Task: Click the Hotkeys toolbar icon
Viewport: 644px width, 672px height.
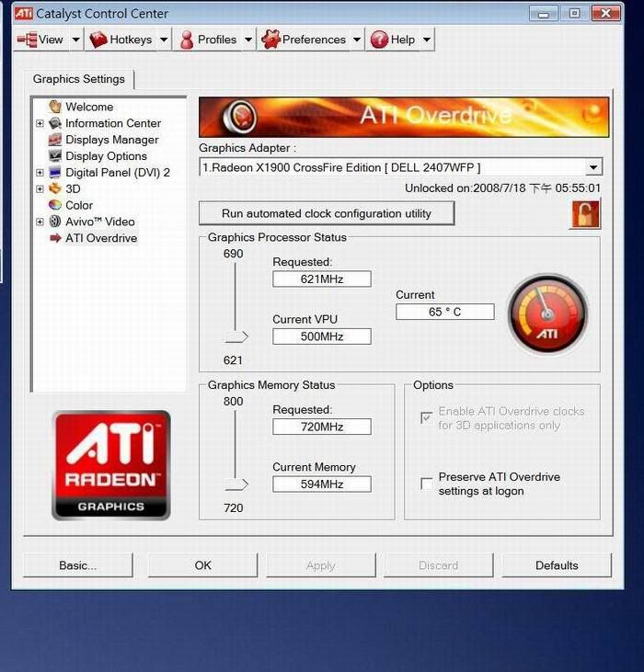Action: coord(98,40)
